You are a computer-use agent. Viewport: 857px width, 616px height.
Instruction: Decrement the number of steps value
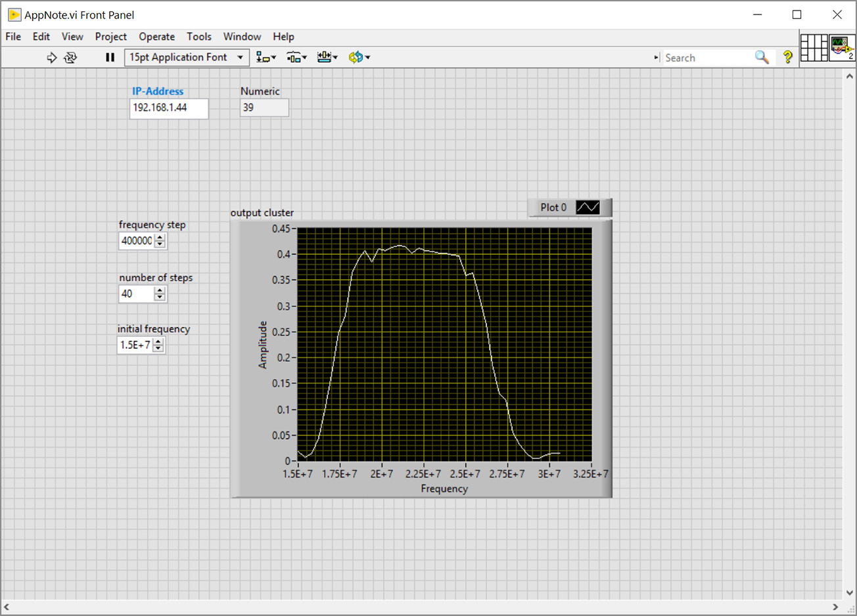coord(160,297)
